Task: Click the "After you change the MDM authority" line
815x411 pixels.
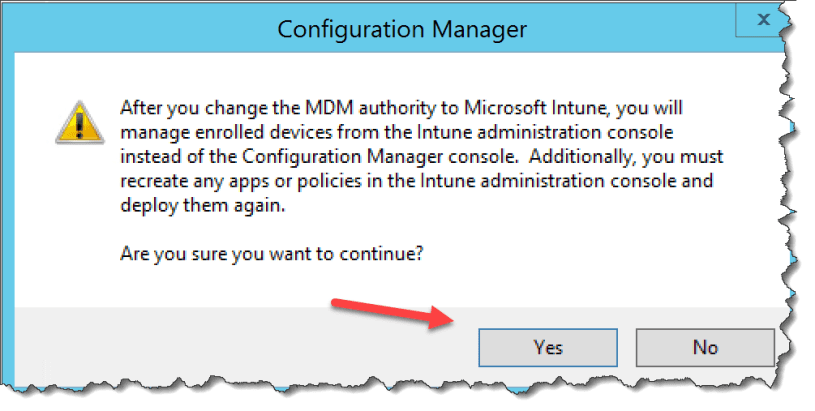Action: pos(401,106)
